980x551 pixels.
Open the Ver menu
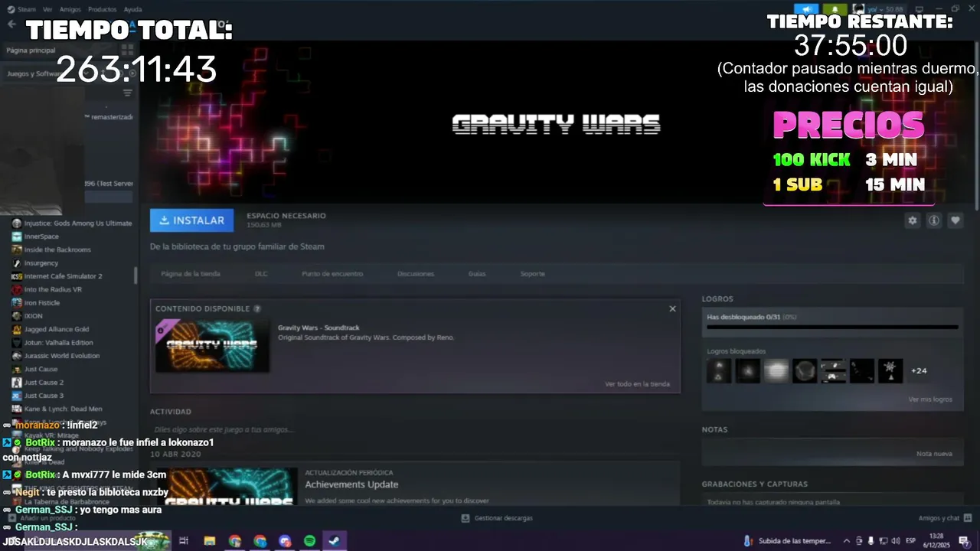(x=47, y=9)
